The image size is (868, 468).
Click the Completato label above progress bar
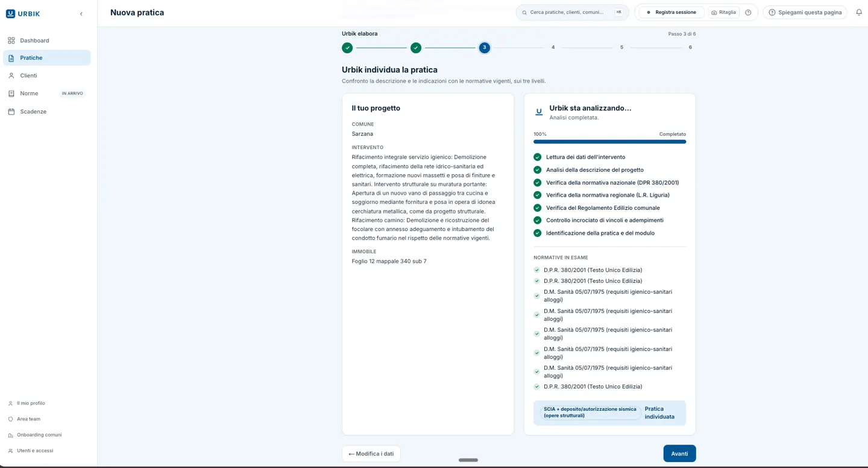coord(673,134)
